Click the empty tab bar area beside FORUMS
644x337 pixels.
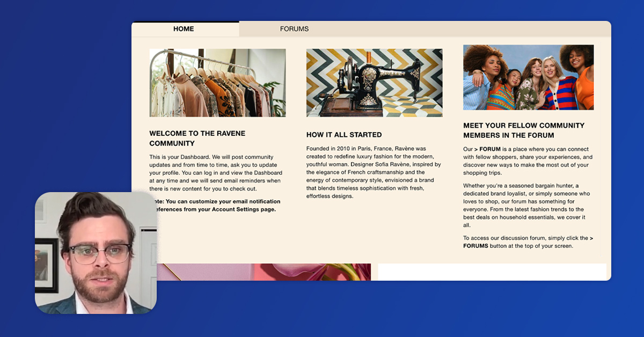point(480,29)
